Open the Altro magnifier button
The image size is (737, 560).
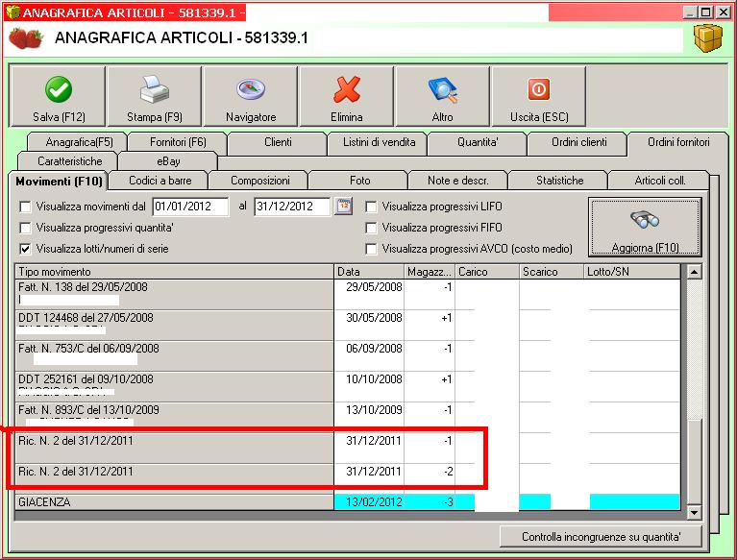click(442, 97)
